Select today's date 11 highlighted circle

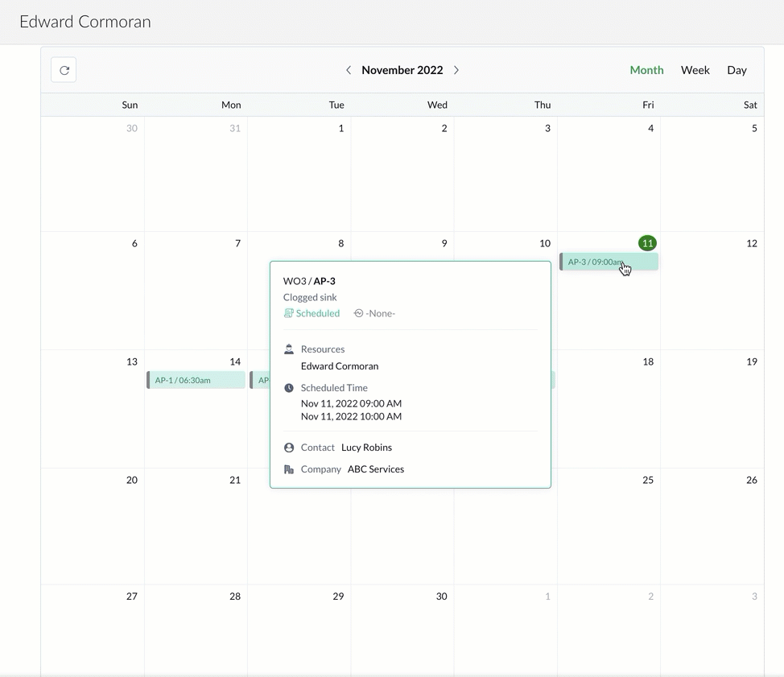[x=647, y=243]
